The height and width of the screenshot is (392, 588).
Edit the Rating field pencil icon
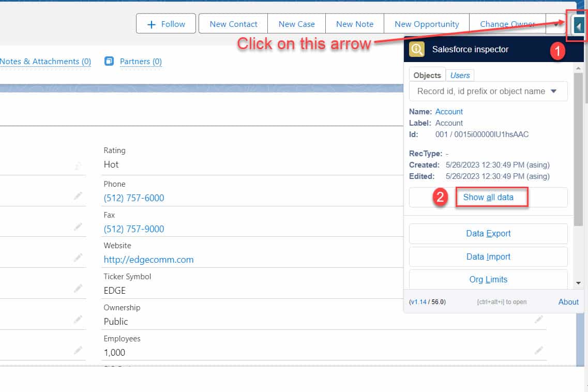pyautogui.click(x=79, y=167)
